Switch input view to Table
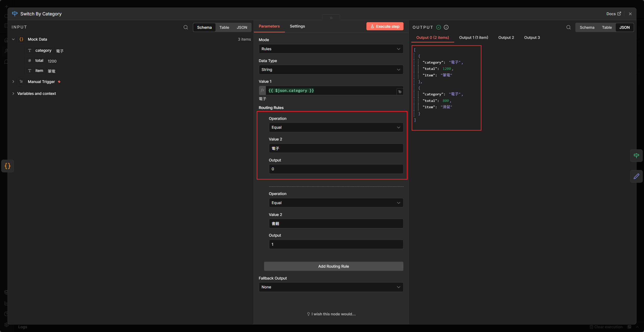Viewport: 644px width, 332px height. tap(224, 27)
